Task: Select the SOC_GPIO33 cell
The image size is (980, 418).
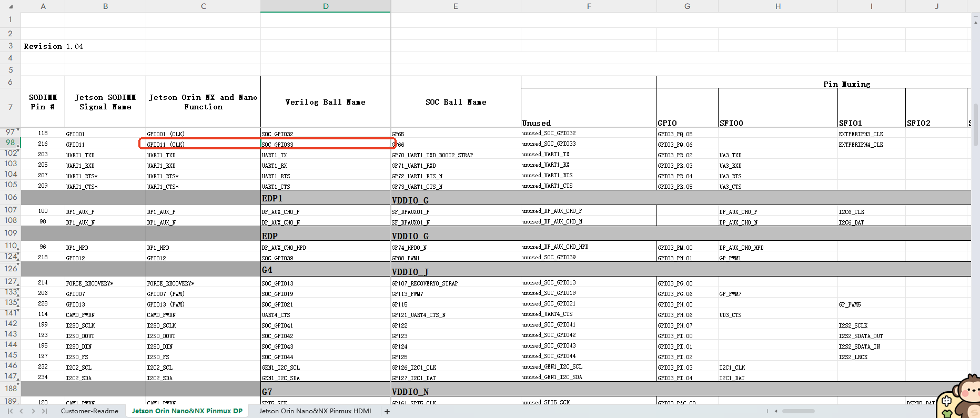Action: click(326, 144)
